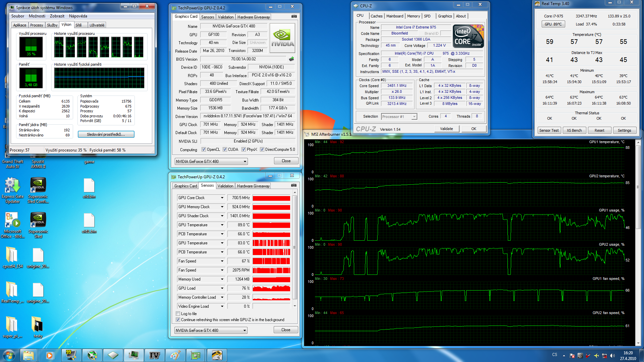Select the super_pi folder on the desktop
Screen dimensions: 644x362
pos(12,327)
